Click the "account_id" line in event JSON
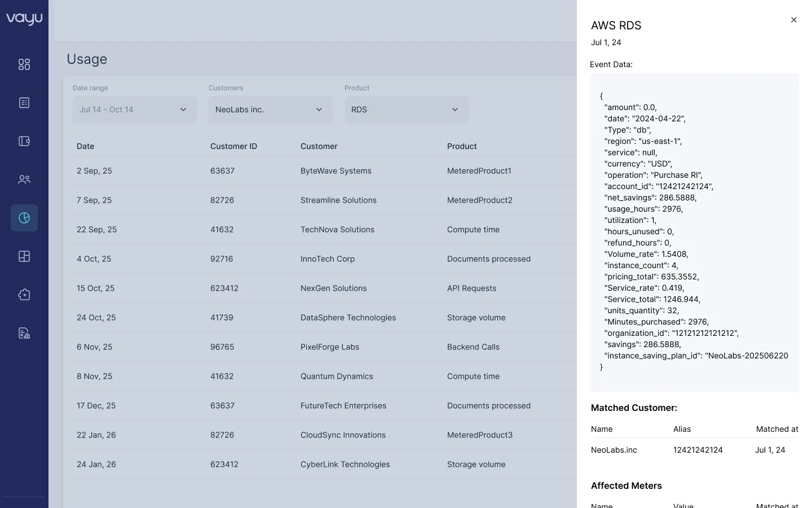The width and height of the screenshot is (812, 508). click(659, 186)
